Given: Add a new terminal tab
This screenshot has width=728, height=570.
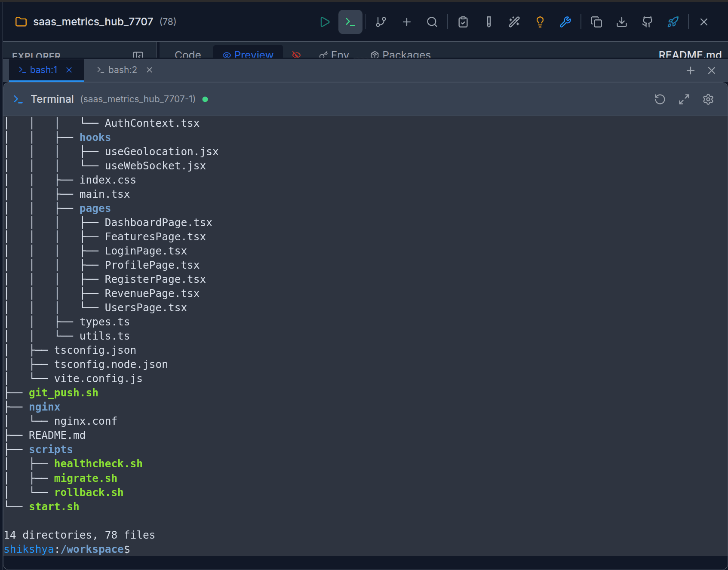Looking at the screenshot, I should coord(691,70).
